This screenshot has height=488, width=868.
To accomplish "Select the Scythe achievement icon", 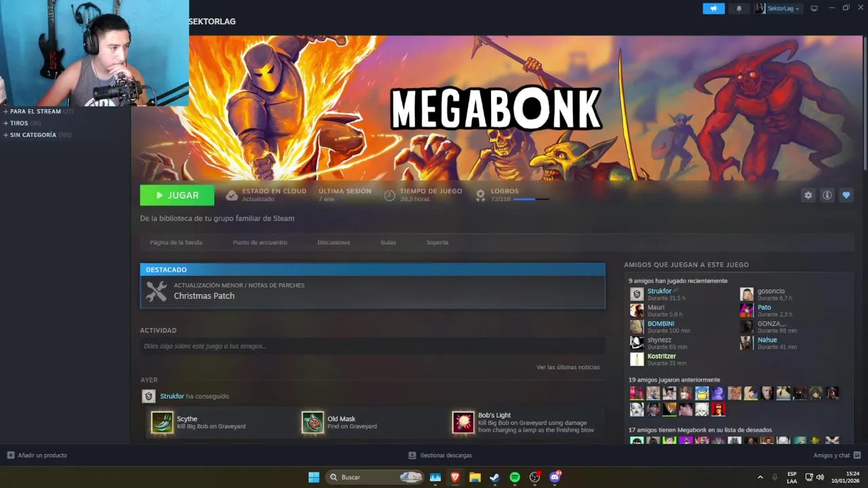I will pos(162,422).
